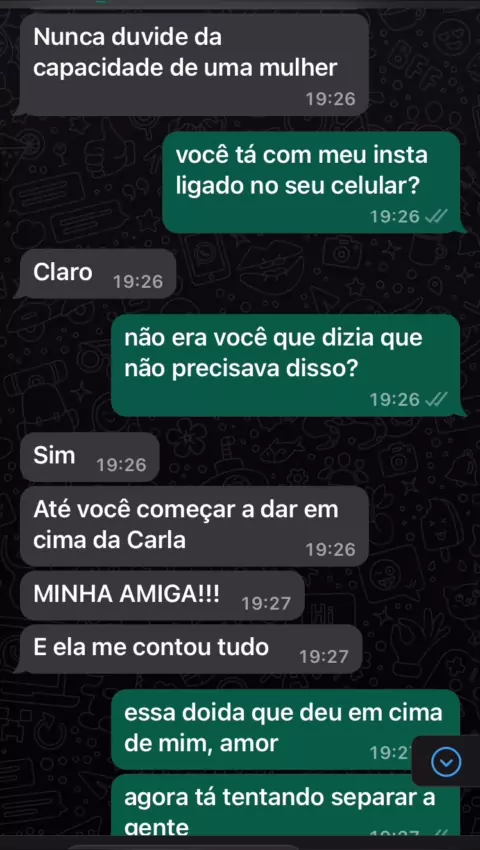
Task: Select the 'essa doida que deu em cima' message
Action: 285,730
